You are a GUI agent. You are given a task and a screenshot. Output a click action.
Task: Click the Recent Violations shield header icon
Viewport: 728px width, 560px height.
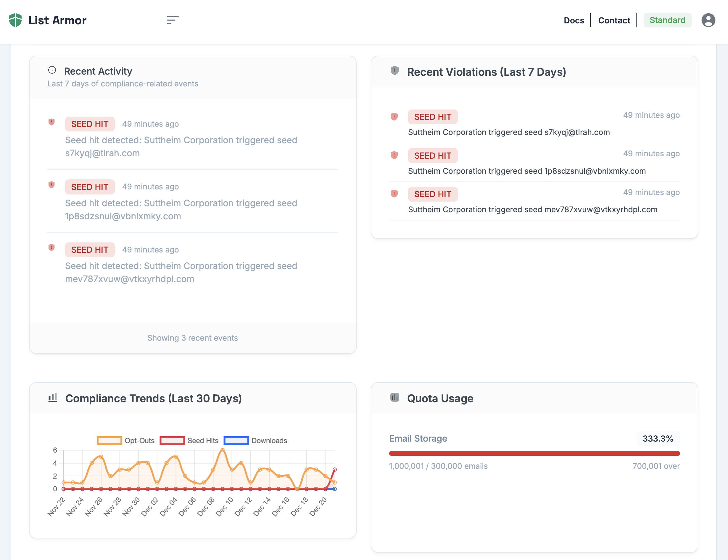[394, 71]
